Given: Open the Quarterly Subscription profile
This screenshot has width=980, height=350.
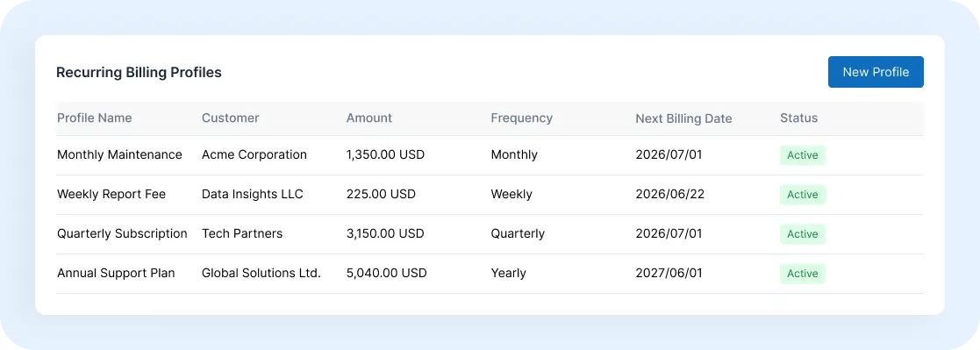Looking at the screenshot, I should [x=122, y=233].
